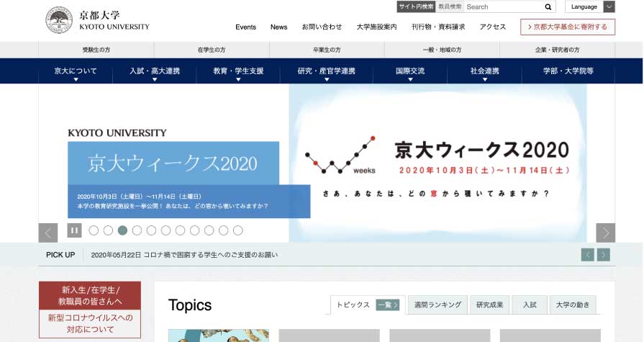Select the トピックス tab
This screenshot has width=644, height=342.
coord(353,305)
